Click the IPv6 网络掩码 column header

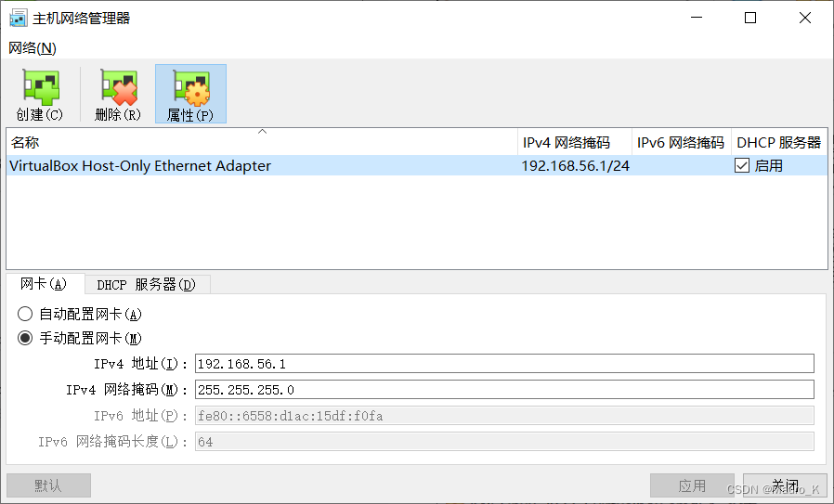coord(682,142)
